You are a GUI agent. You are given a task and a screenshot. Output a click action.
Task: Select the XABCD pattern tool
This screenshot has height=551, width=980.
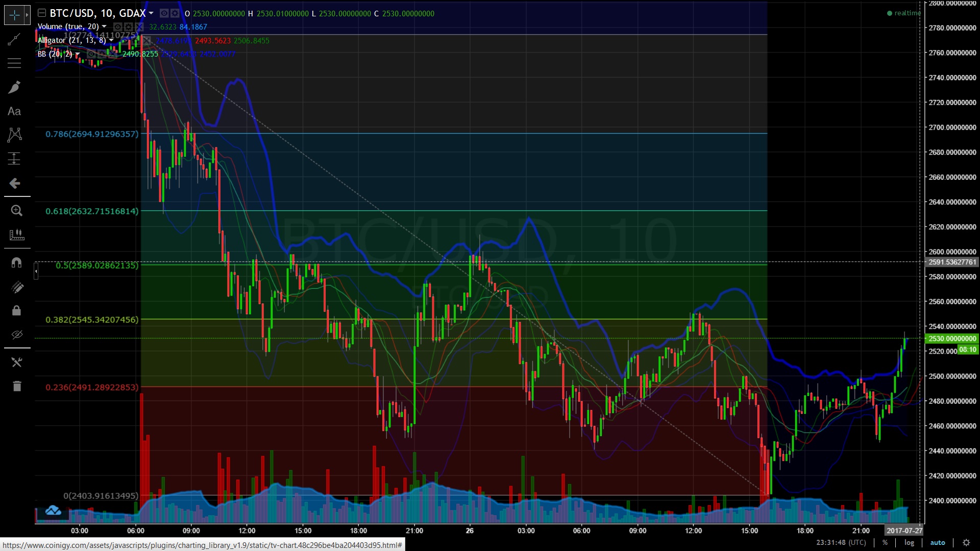(x=14, y=135)
